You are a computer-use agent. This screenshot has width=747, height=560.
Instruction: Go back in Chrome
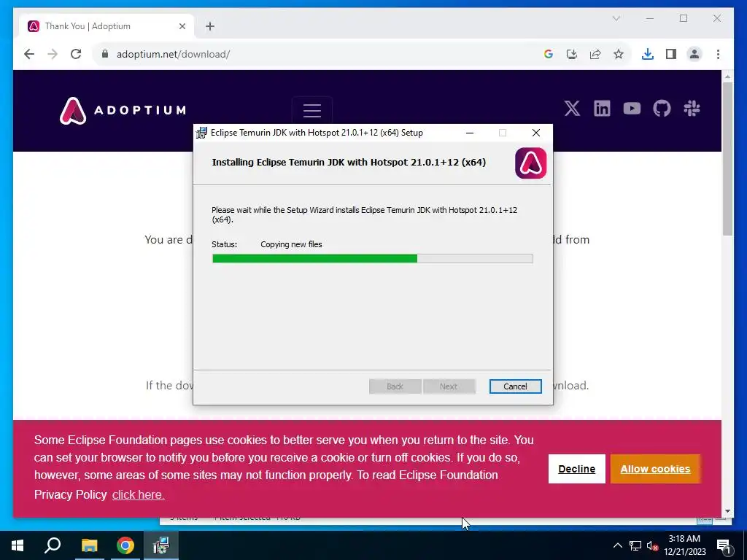(x=29, y=54)
